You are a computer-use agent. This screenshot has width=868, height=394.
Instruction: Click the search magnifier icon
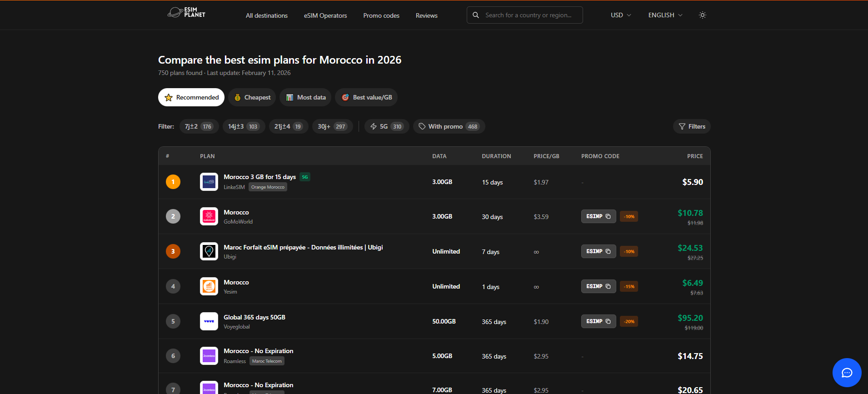[475, 15]
